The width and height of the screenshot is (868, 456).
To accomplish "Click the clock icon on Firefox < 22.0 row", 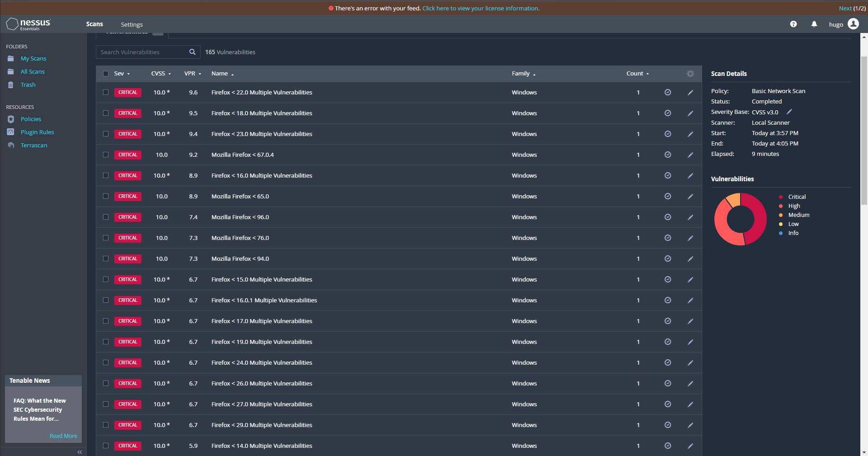I will click(x=667, y=92).
